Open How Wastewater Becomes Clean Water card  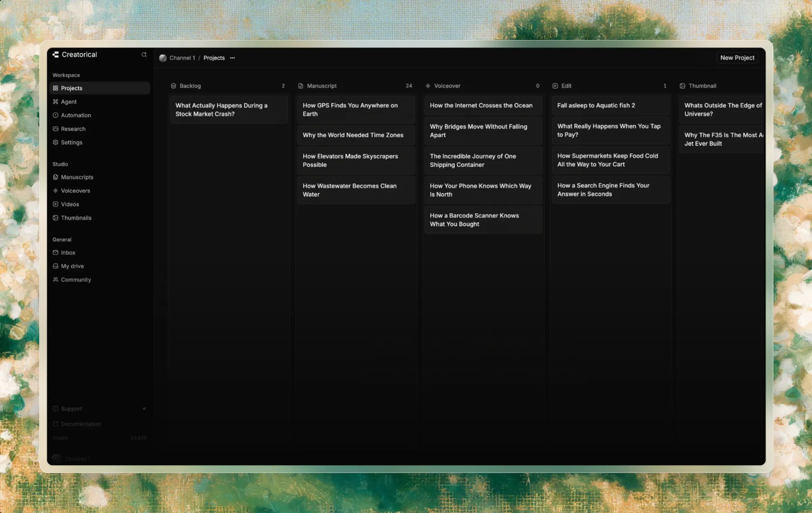click(356, 190)
